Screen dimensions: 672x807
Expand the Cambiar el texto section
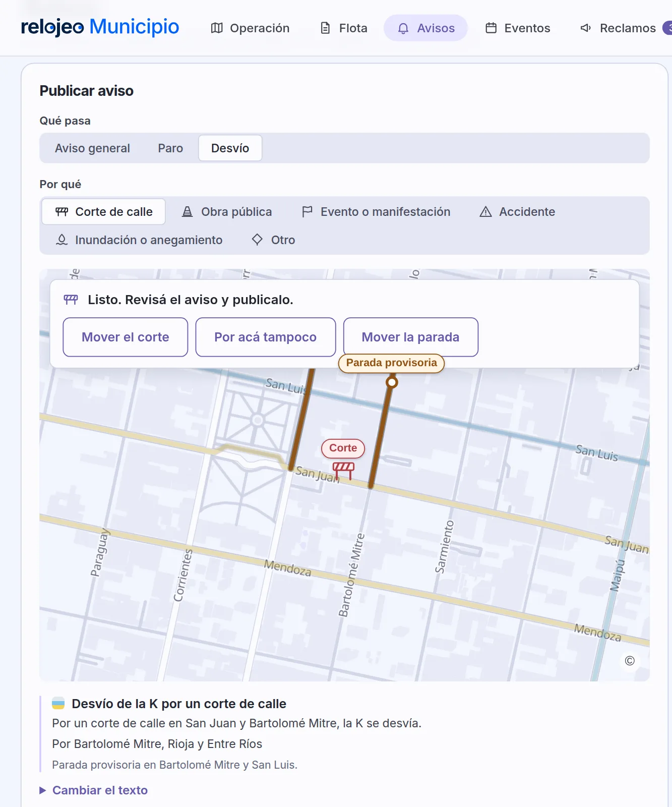point(94,790)
